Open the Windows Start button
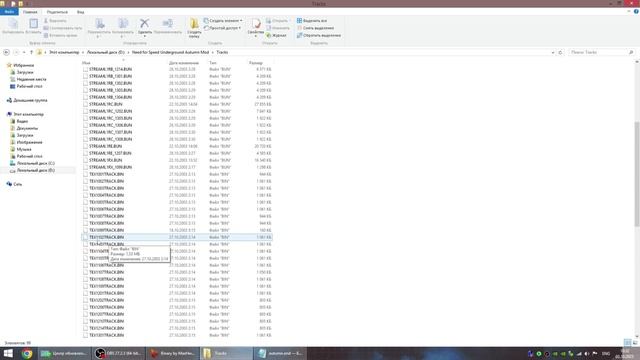Image resolution: width=640 pixels, height=360 pixels. pos(8,353)
